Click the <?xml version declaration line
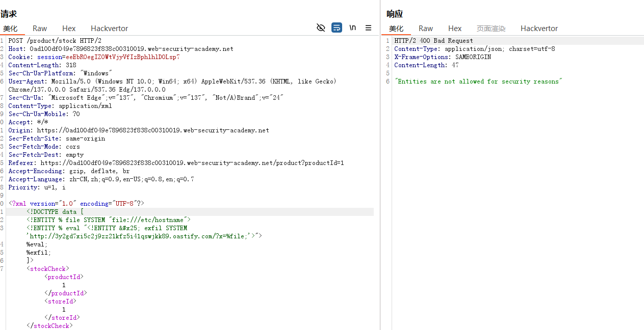This screenshot has height=330, width=644. tap(76, 204)
